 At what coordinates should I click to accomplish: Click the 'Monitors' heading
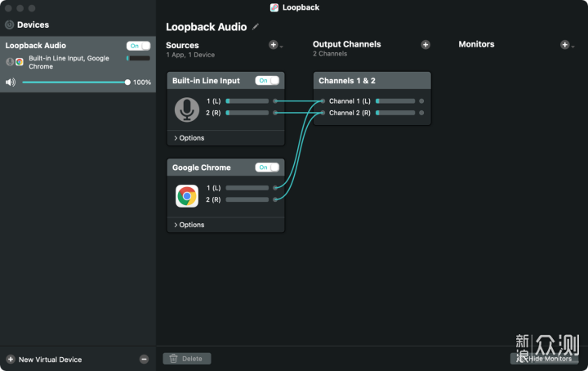click(x=476, y=44)
